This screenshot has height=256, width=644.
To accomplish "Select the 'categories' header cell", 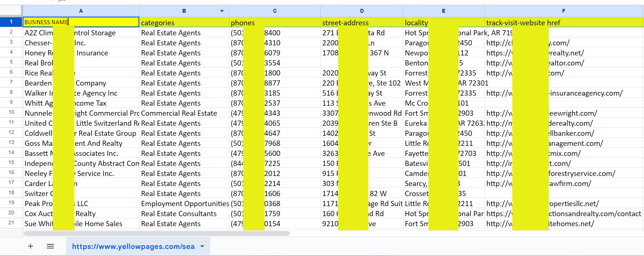I will click(x=184, y=23).
